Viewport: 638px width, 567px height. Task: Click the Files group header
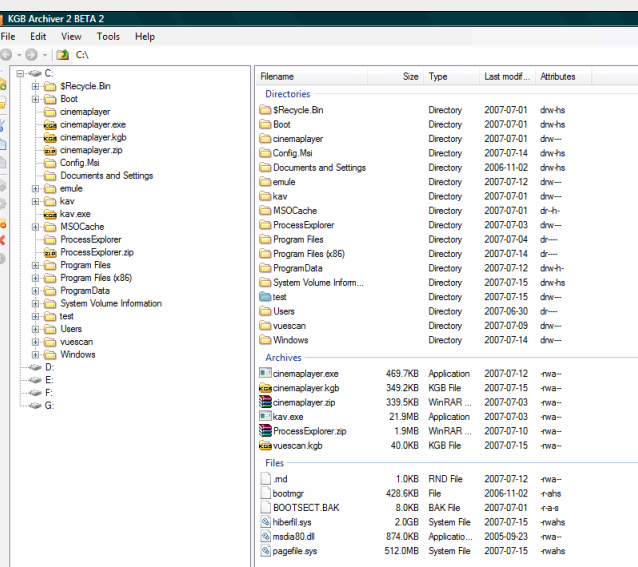(x=275, y=463)
